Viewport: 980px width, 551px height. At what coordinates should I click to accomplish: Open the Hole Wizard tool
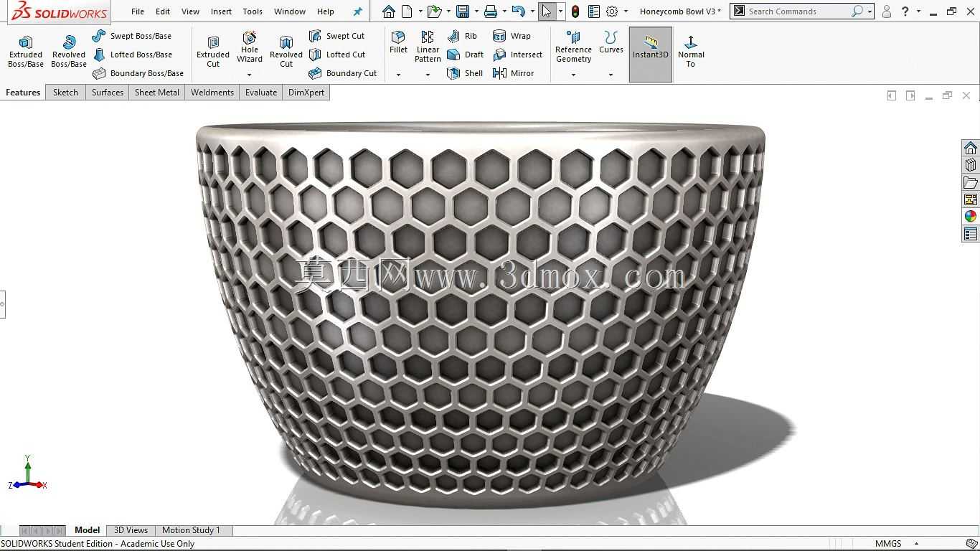pyautogui.click(x=250, y=47)
